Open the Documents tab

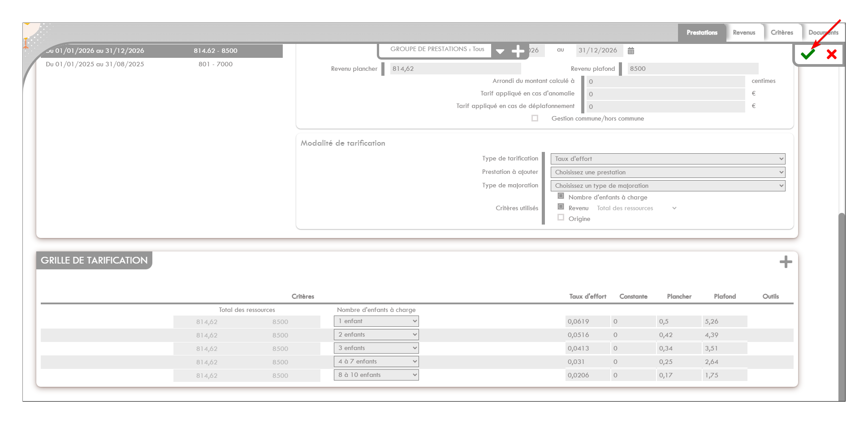(x=823, y=33)
